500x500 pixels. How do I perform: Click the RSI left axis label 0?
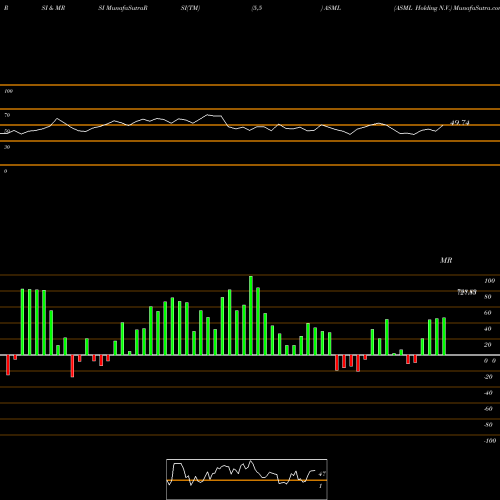5,171
